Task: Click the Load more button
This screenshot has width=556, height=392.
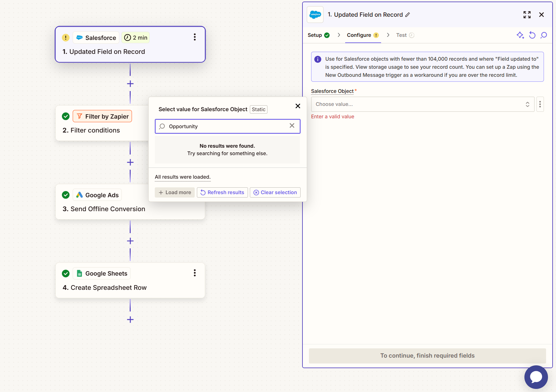Action: coord(175,192)
